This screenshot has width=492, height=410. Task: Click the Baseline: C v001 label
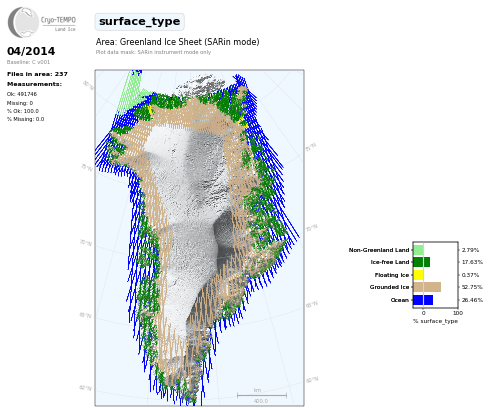coord(28,62)
